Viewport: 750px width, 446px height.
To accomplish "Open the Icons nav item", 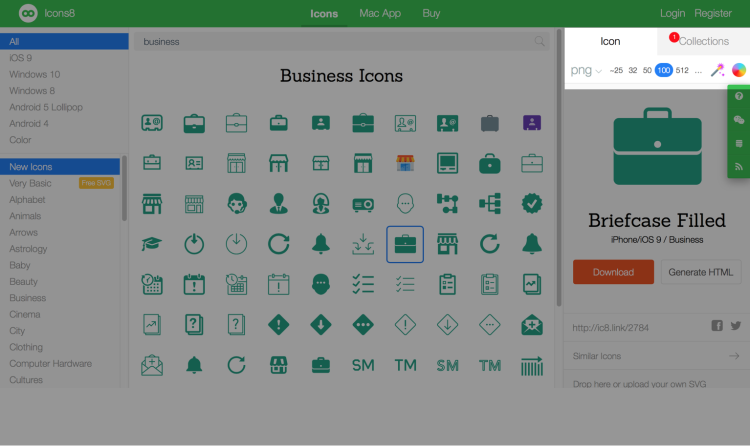I will 324,13.
